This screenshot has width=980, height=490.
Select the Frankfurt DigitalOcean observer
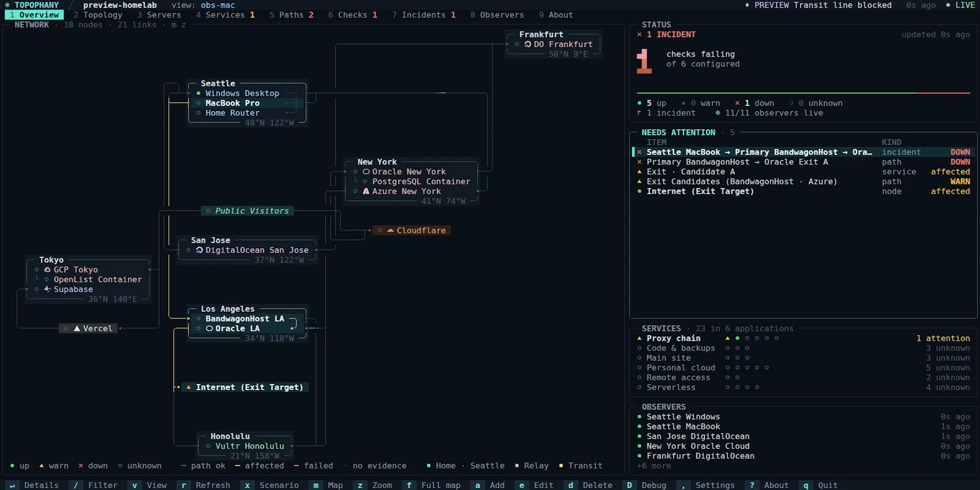point(804,456)
